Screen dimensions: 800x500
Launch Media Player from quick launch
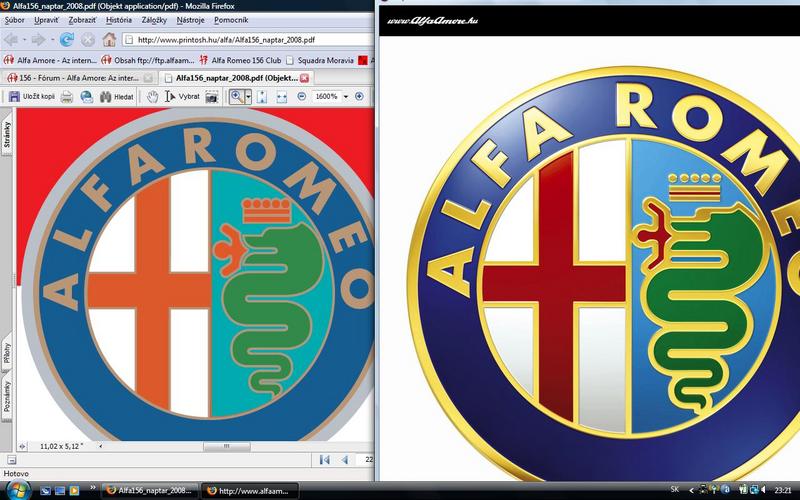point(74,491)
